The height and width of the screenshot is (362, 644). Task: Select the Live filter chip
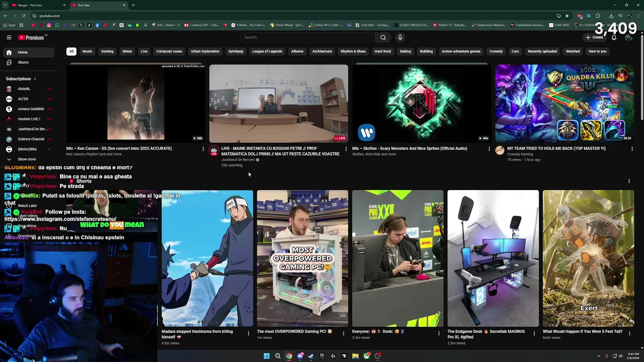click(144, 51)
